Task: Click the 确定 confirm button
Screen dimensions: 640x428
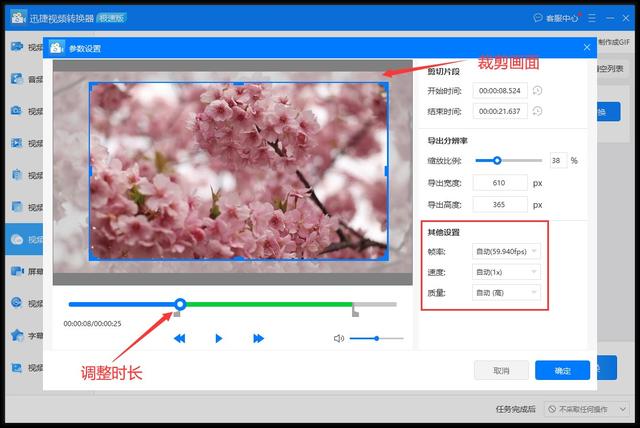Action: pos(562,370)
